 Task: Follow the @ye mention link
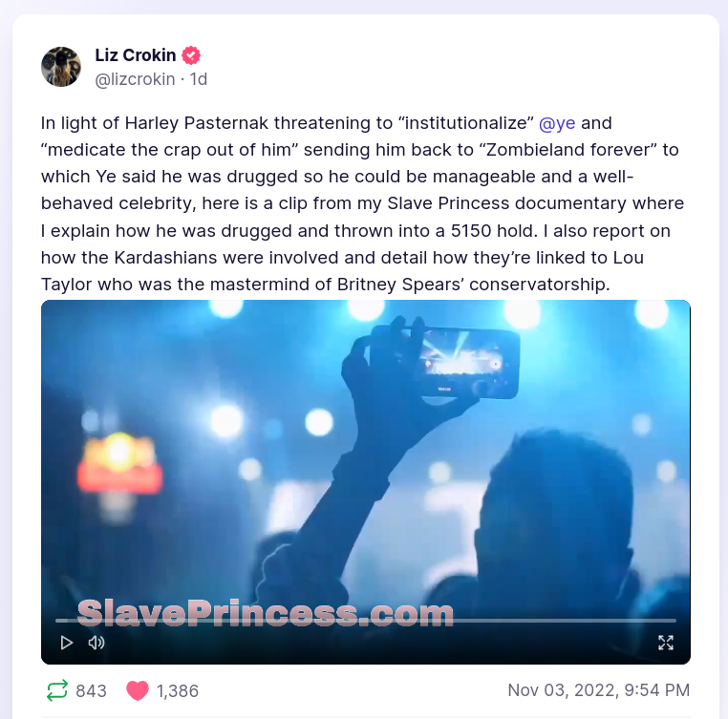(x=557, y=123)
